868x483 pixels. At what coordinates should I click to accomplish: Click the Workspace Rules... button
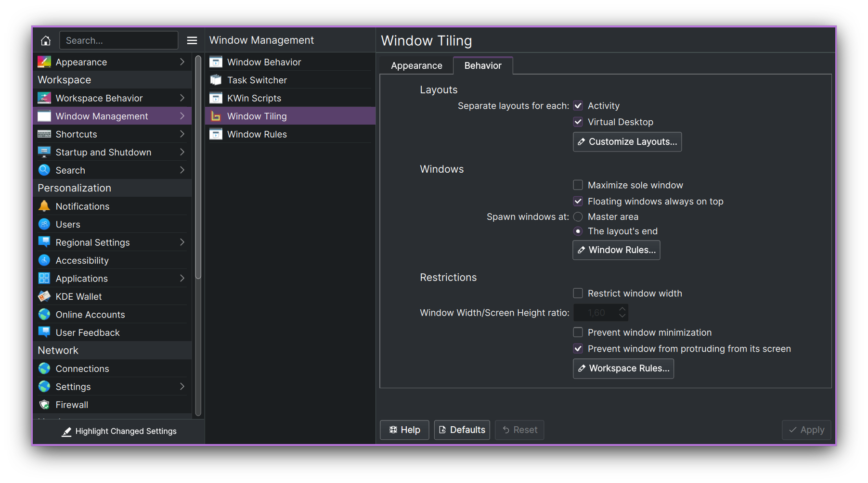(623, 369)
